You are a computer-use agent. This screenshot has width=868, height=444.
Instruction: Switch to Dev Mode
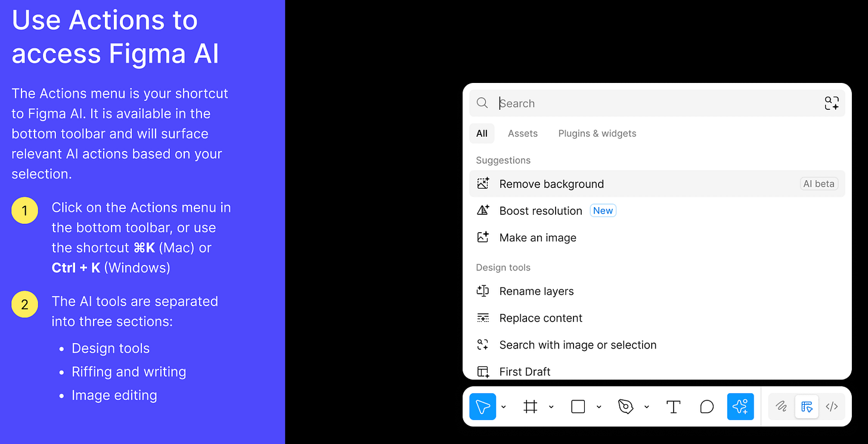click(832, 406)
